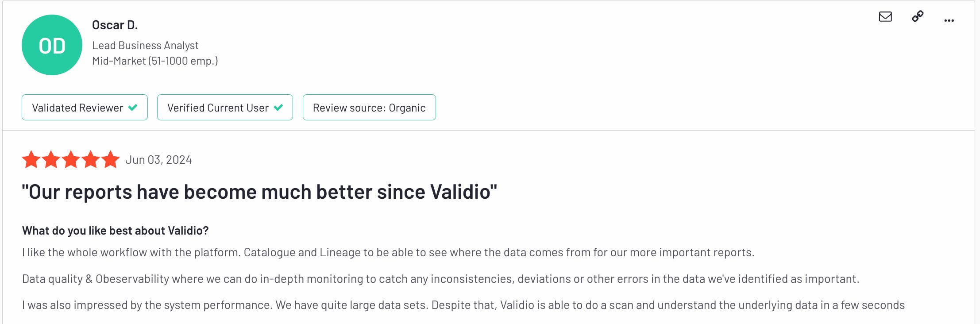
Task: Click the third orange rating star
Action: click(x=71, y=160)
